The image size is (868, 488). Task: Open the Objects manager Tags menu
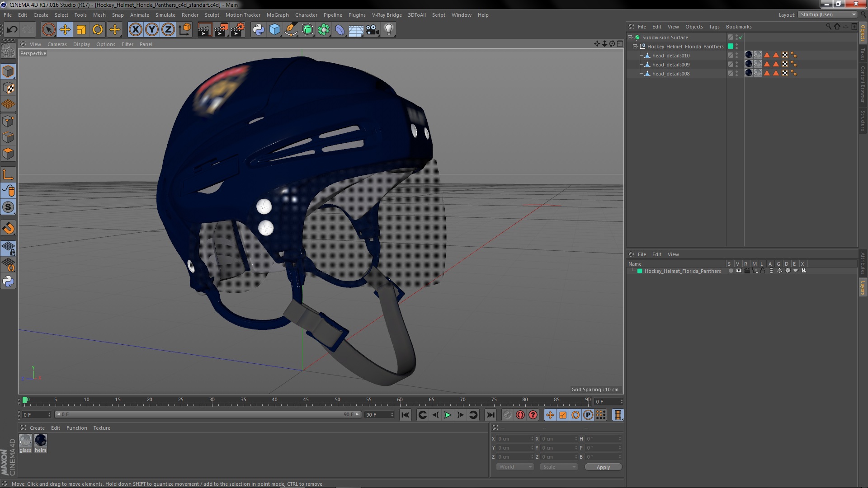[714, 27]
